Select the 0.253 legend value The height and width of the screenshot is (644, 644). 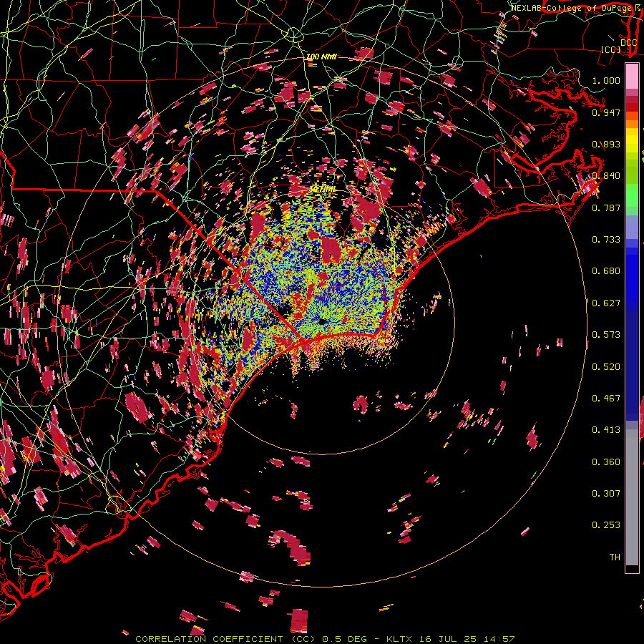(606, 525)
